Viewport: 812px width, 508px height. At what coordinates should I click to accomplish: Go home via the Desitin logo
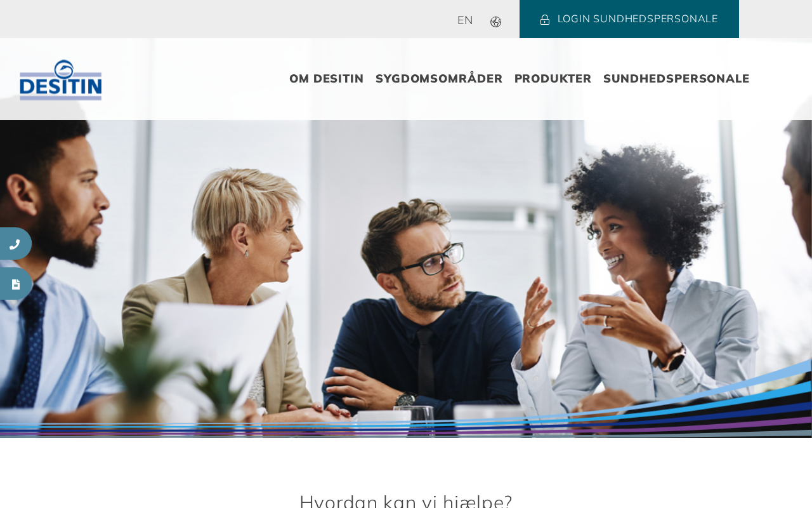tap(61, 80)
